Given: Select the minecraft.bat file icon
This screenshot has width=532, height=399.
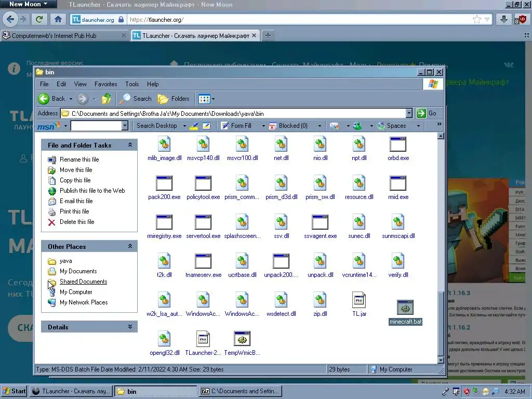Looking at the screenshot, I should pos(405,308).
